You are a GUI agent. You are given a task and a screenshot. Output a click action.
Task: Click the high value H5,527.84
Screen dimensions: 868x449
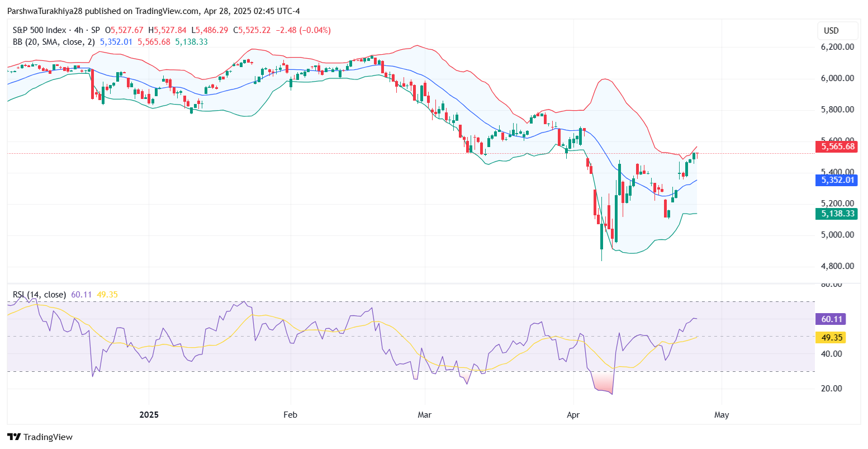tap(168, 30)
